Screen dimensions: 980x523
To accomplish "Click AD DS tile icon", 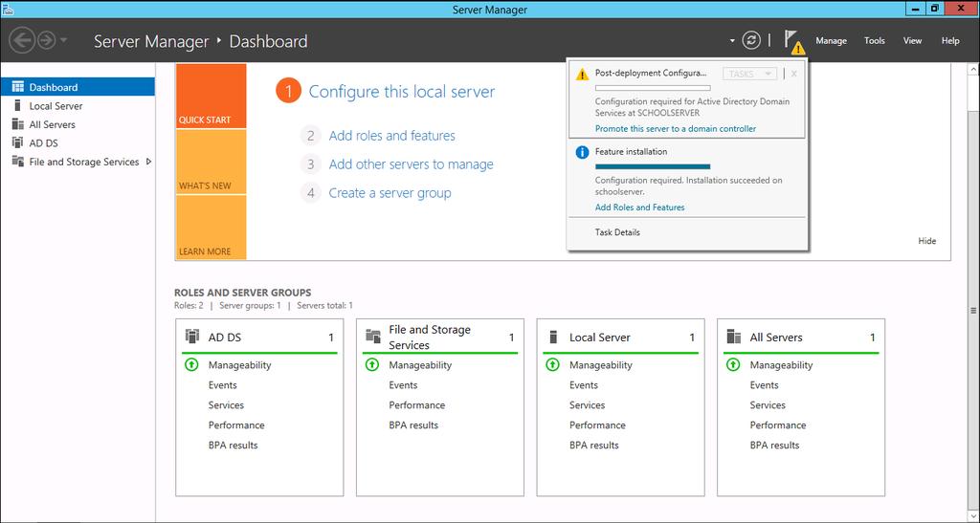I will pos(191,337).
